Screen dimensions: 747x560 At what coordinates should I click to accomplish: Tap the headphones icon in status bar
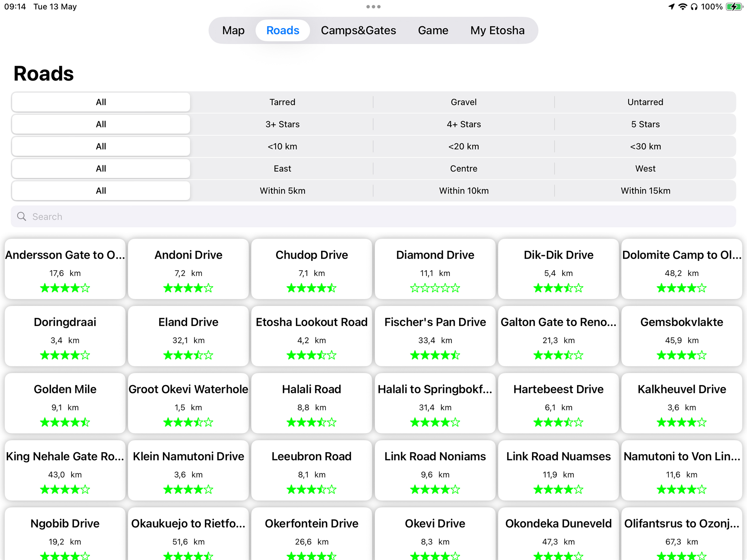[x=694, y=7]
